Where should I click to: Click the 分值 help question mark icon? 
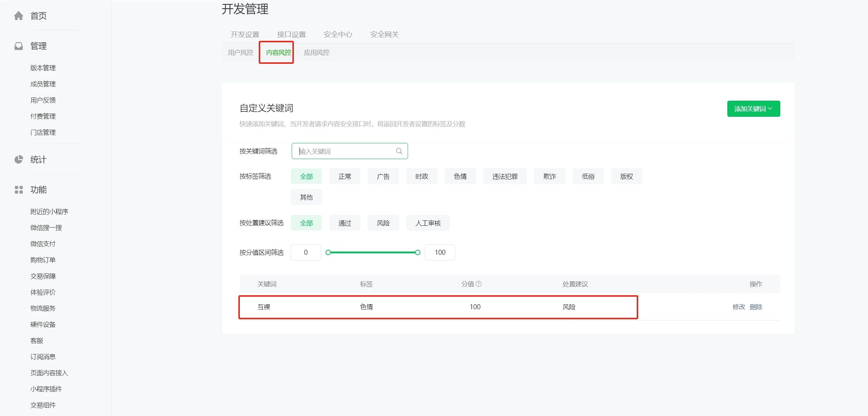tap(479, 284)
